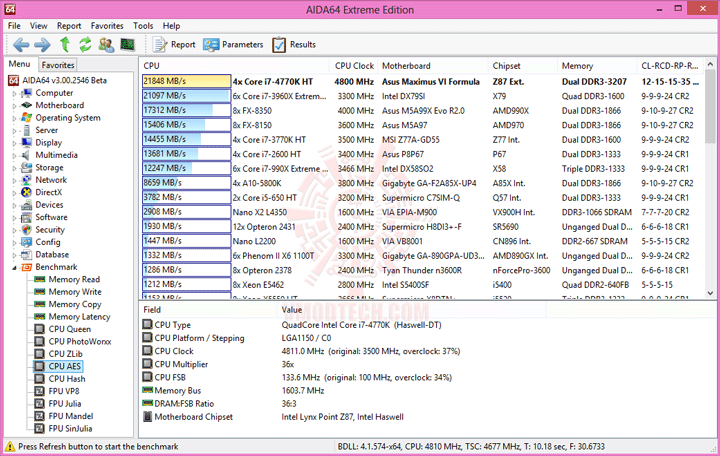The height and width of the screenshot is (456, 720).
Task: Open the File menu
Action: [14, 26]
